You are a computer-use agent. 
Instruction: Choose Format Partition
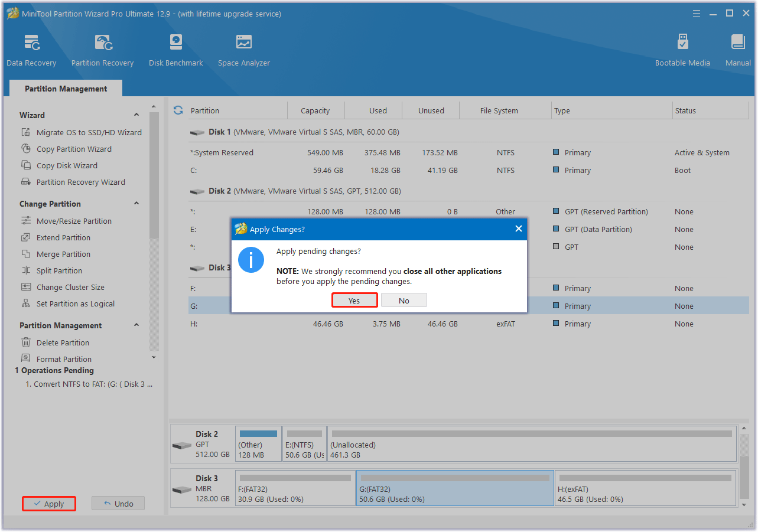coord(56,359)
